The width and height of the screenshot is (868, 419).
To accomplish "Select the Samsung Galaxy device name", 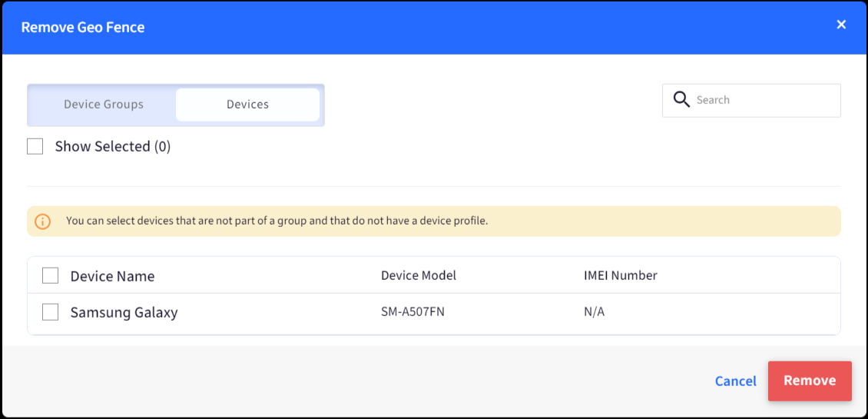I will (x=124, y=313).
